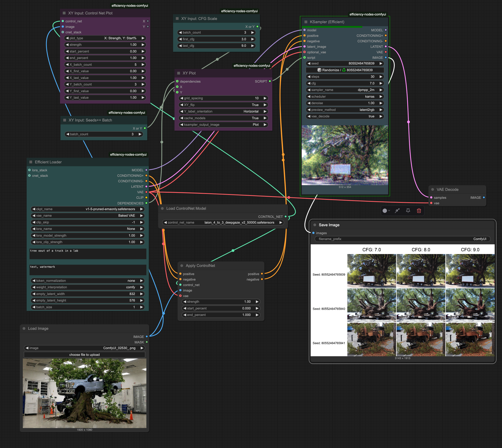Screen dimensions: 502x448
Task: Collapse the Efficient Loader node
Action: (x=31, y=162)
